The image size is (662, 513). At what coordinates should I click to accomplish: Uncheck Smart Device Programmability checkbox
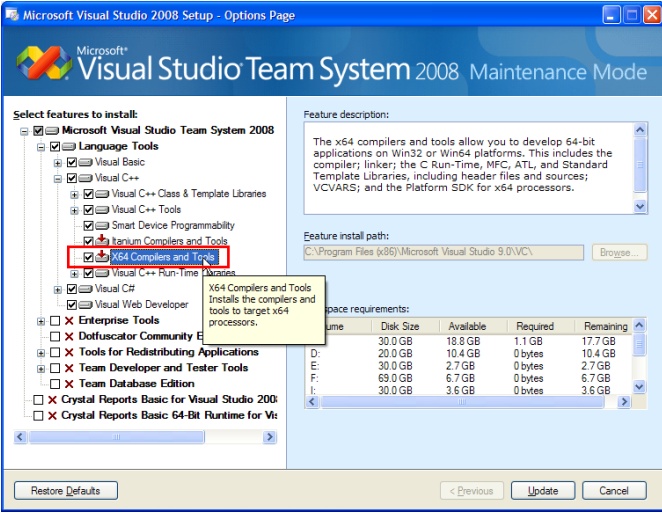pos(88,225)
